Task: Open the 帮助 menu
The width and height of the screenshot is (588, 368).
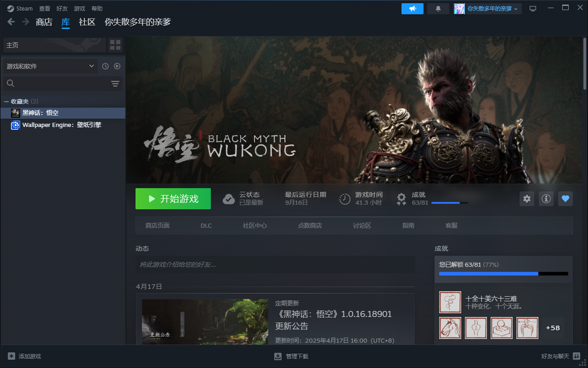Action: [x=97, y=8]
